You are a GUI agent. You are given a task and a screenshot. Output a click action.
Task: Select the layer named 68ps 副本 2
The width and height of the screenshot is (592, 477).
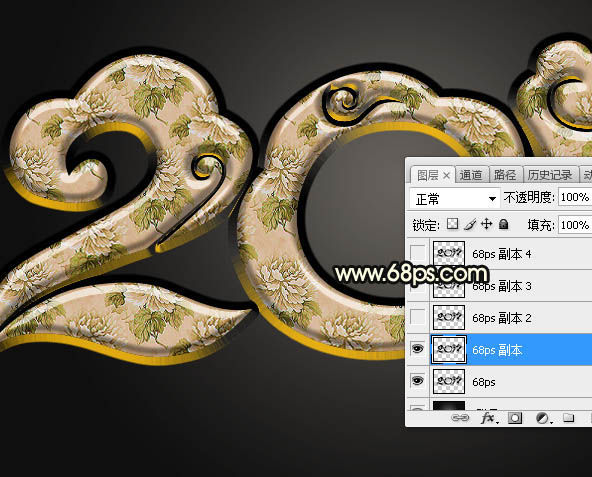pos(502,318)
